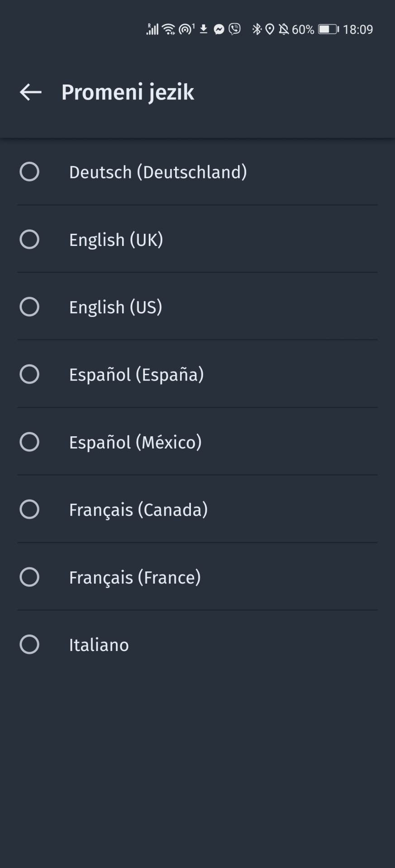Tap the Wi-Fi status icon
This screenshot has width=395, height=868.
168,29
